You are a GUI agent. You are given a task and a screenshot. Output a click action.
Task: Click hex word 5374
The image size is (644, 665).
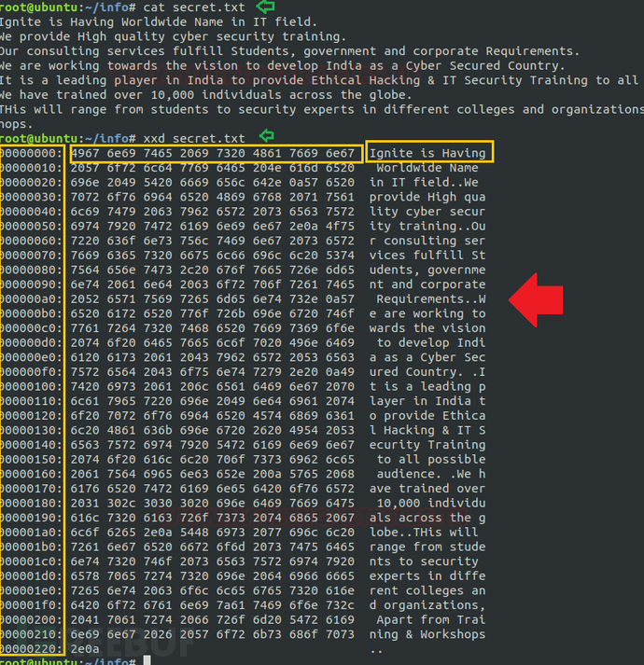coord(340,256)
